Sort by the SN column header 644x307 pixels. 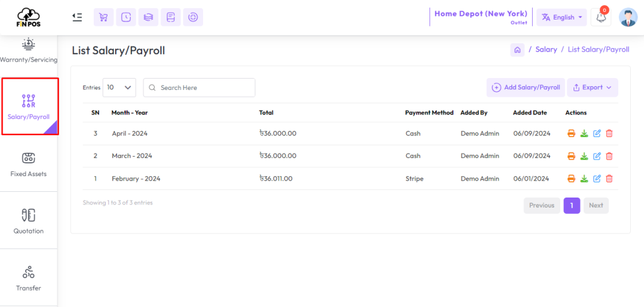[x=96, y=113]
